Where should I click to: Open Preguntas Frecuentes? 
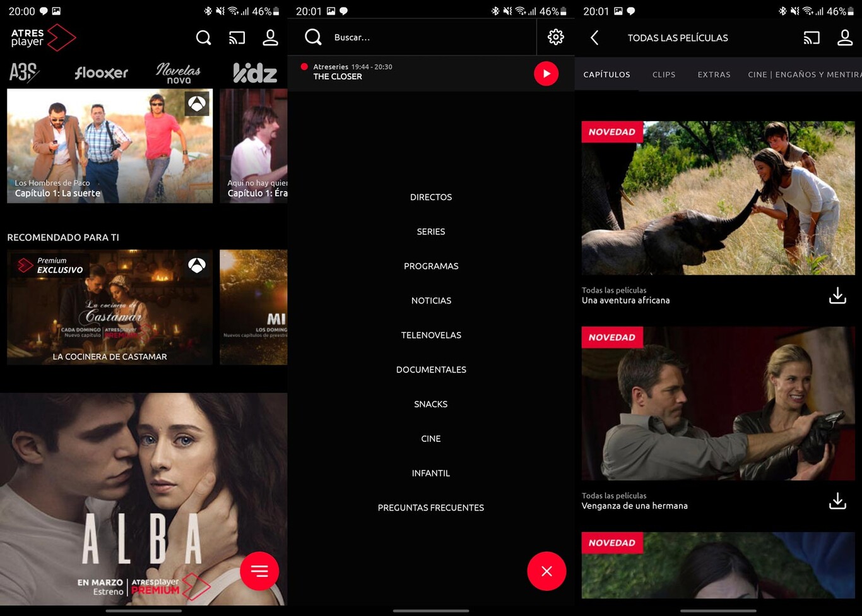pyautogui.click(x=431, y=507)
